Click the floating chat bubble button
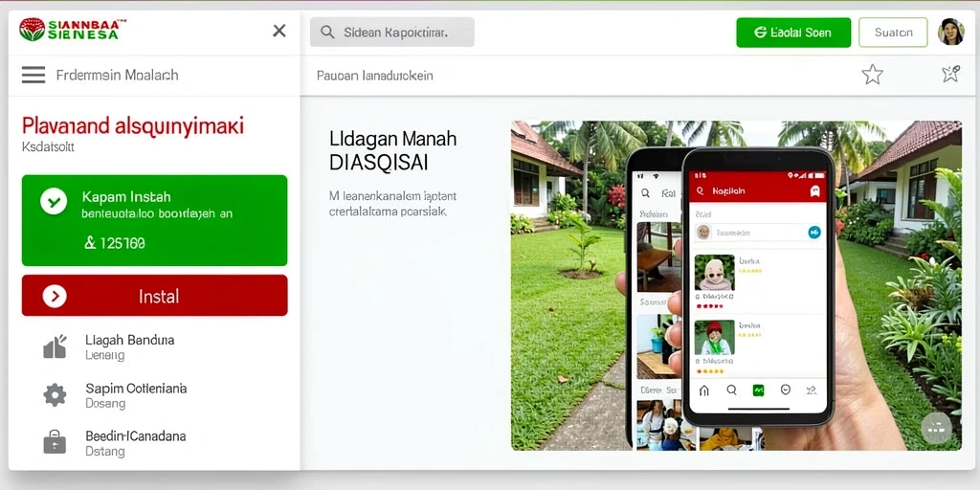Viewport: 980px width, 490px height. point(936,428)
